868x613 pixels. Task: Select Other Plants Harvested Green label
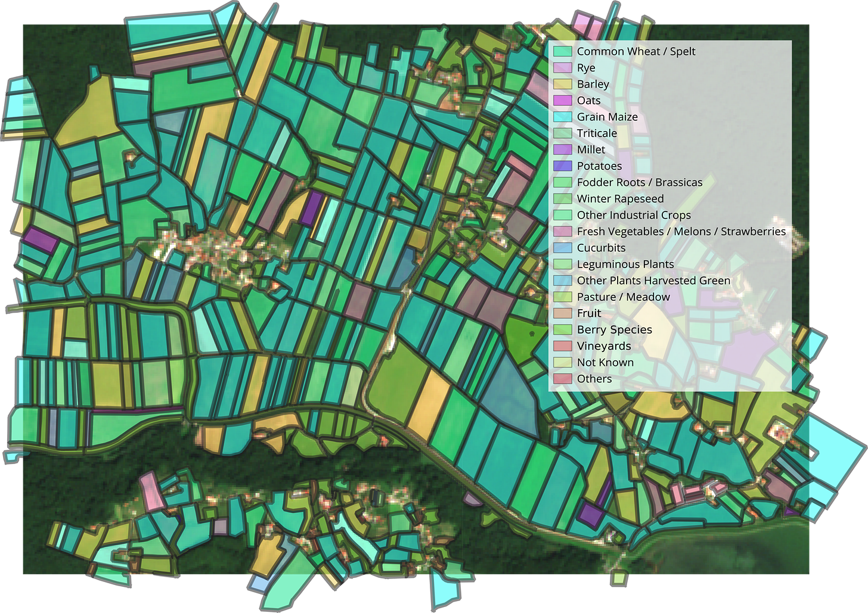(x=653, y=281)
